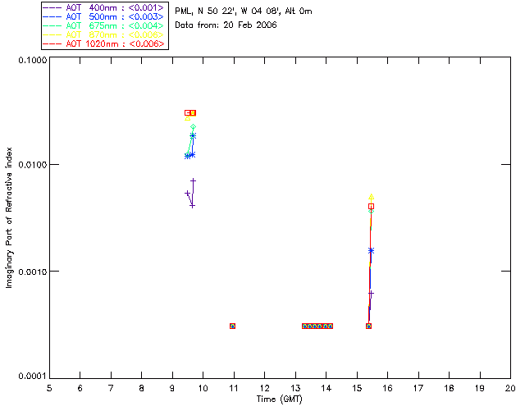Click the purple plus marker near time 15.5
Screen dimensions: 525x420
tap(371, 294)
